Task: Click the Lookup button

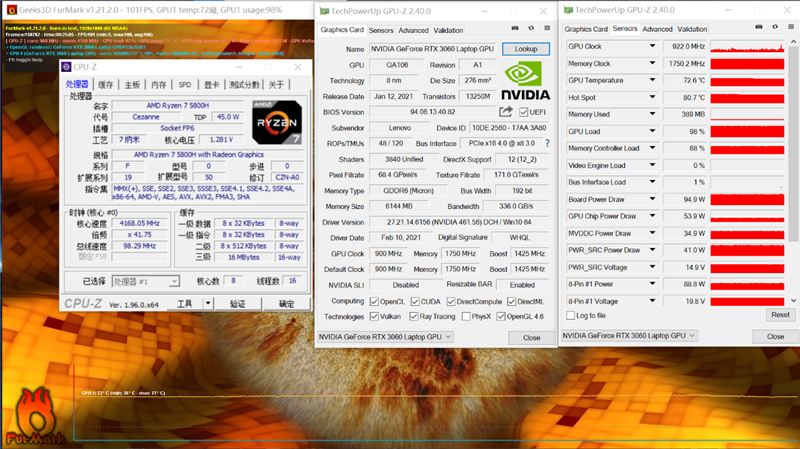Action: coord(525,48)
